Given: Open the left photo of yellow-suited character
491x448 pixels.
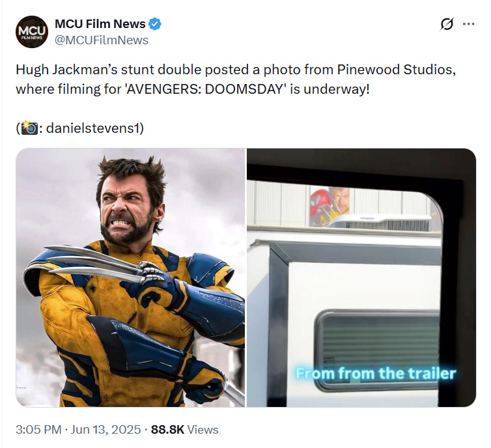Looking at the screenshot, I should pos(130,277).
